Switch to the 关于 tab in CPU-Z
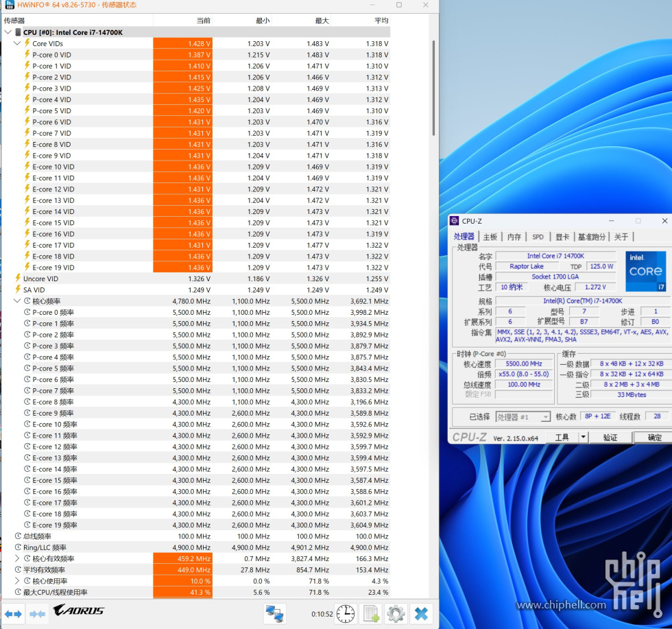This screenshot has height=629, width=672. (x=621, y=237)
